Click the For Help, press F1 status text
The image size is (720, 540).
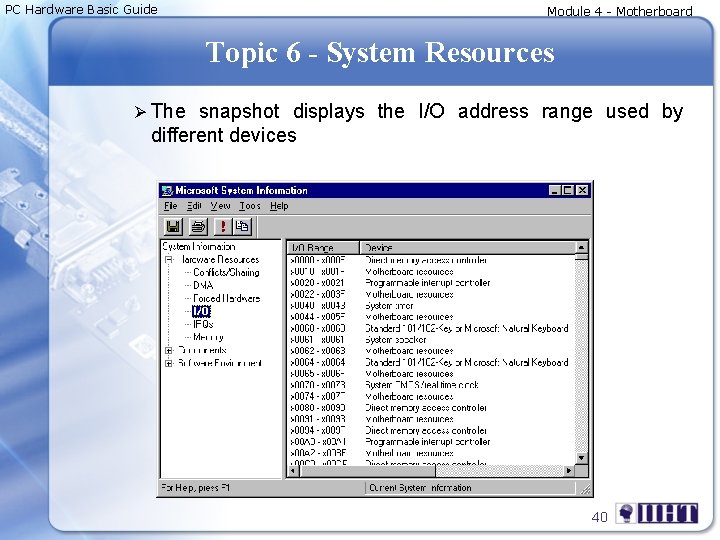point(195,488)
